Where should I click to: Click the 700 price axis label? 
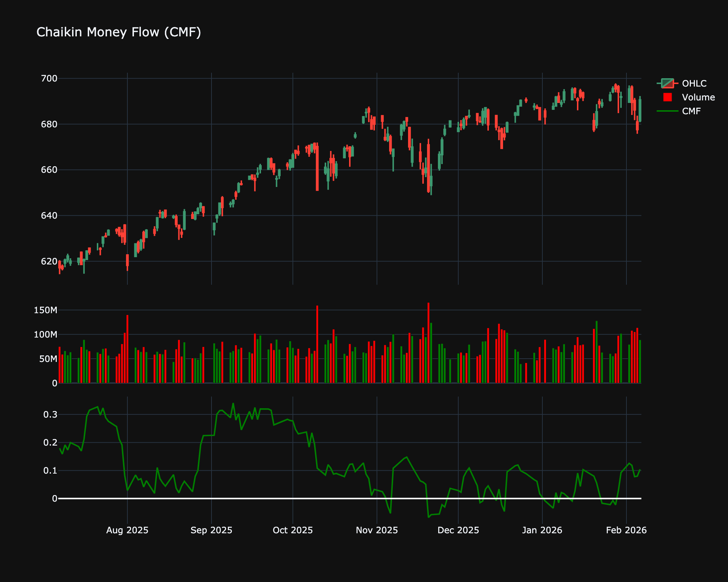point(50,79)
